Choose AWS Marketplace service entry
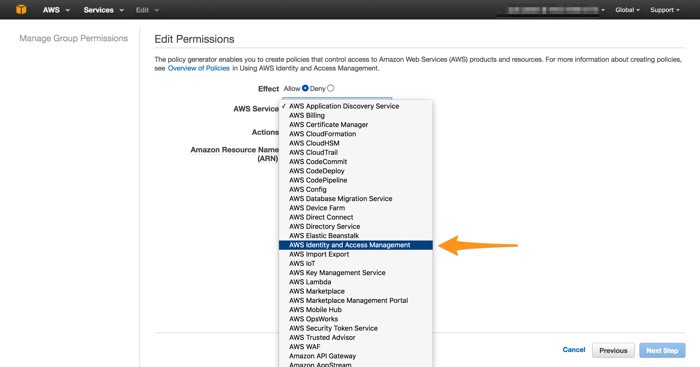 click(356, 291)
